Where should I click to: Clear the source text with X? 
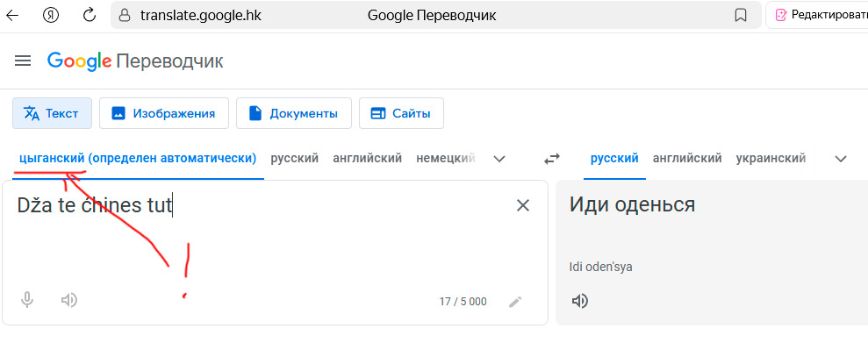[x=523, y=206]
